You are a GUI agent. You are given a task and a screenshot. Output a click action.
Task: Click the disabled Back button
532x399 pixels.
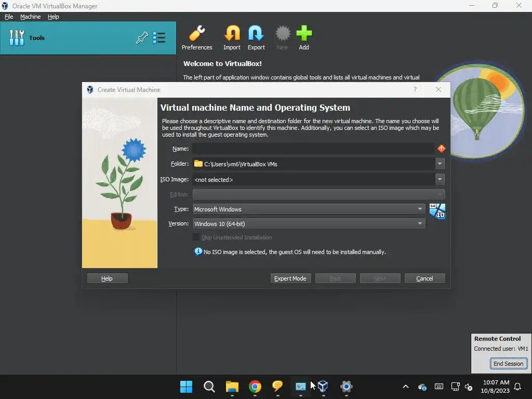coord(335,278)
